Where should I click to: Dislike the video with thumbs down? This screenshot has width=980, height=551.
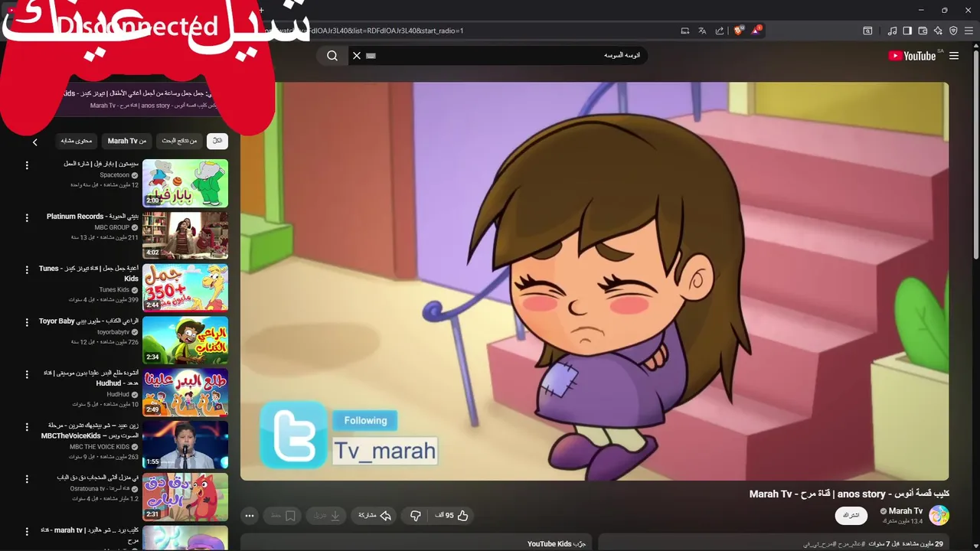pyautogui.click(x=416, y=516)
